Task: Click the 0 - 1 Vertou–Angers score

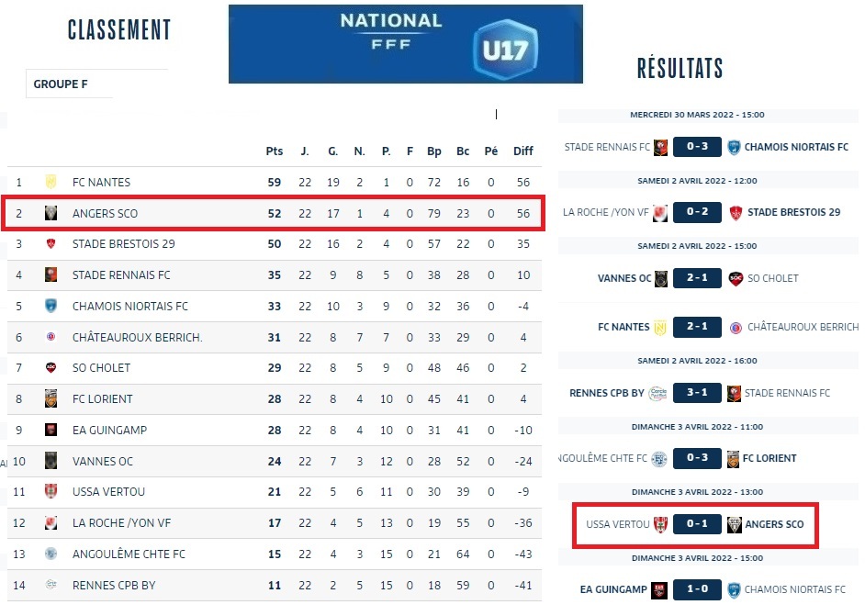Action: point(697,524)
